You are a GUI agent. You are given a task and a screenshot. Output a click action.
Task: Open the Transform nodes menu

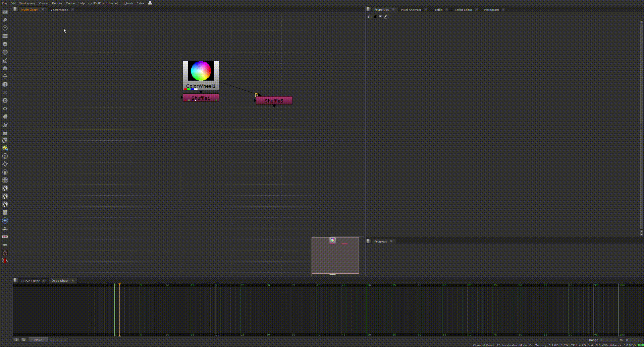click(5, 76)
